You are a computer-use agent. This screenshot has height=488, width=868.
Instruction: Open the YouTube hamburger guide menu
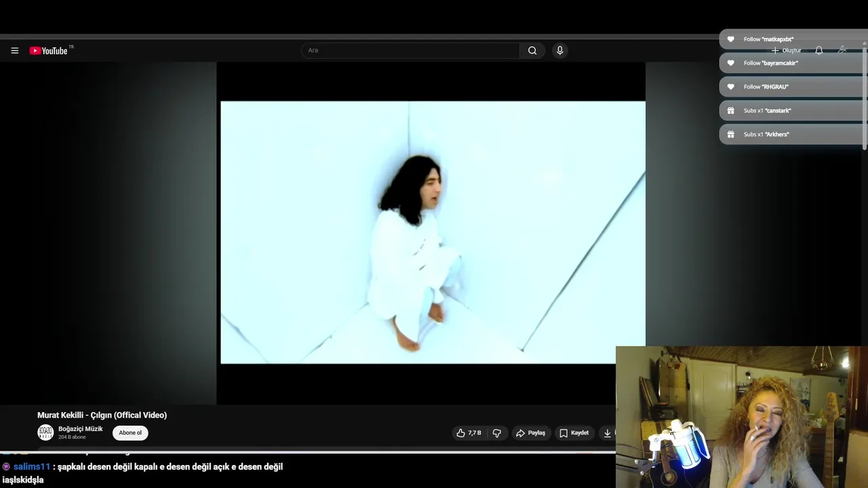(x=14, y=50)
